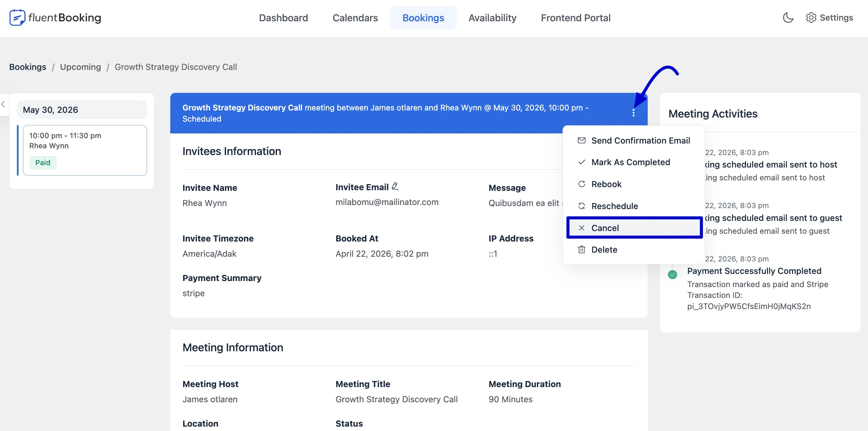This screenshot has width=868, height=431.
Task: Open the three-dot booking actions menu
Action: point(634,113)
